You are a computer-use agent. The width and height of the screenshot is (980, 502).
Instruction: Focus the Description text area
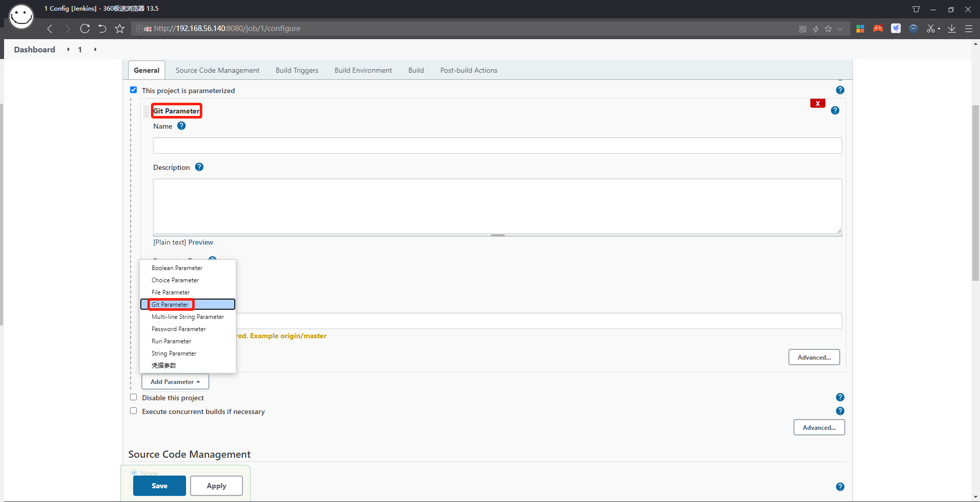point(497,206)
